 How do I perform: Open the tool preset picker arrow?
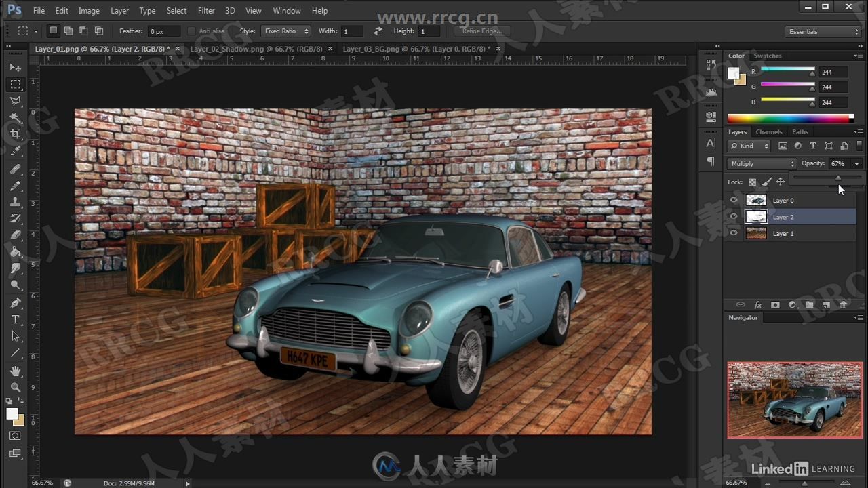(x=36, y=31)
